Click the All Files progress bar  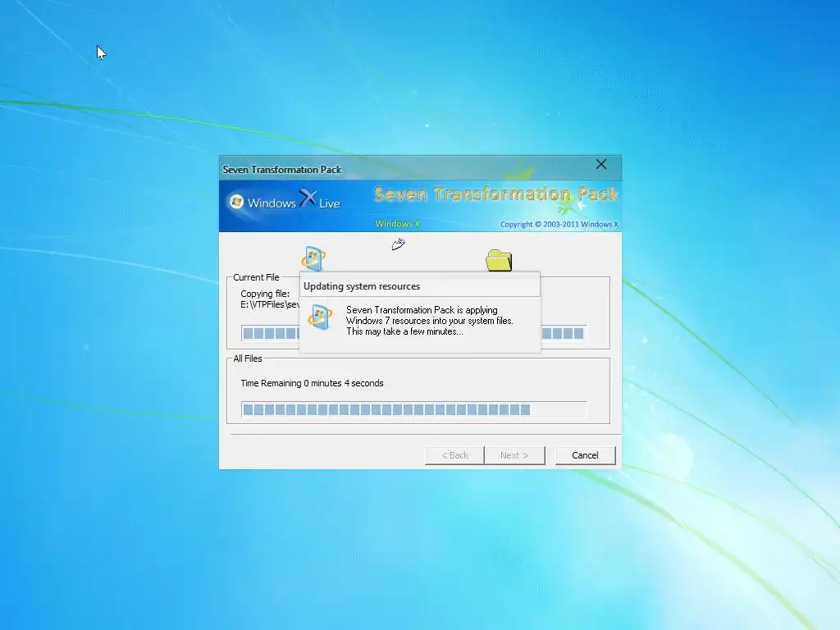413,410
